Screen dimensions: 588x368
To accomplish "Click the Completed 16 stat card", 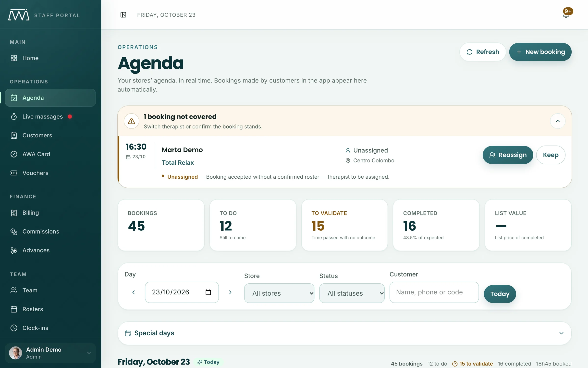I will pos(436,225).
